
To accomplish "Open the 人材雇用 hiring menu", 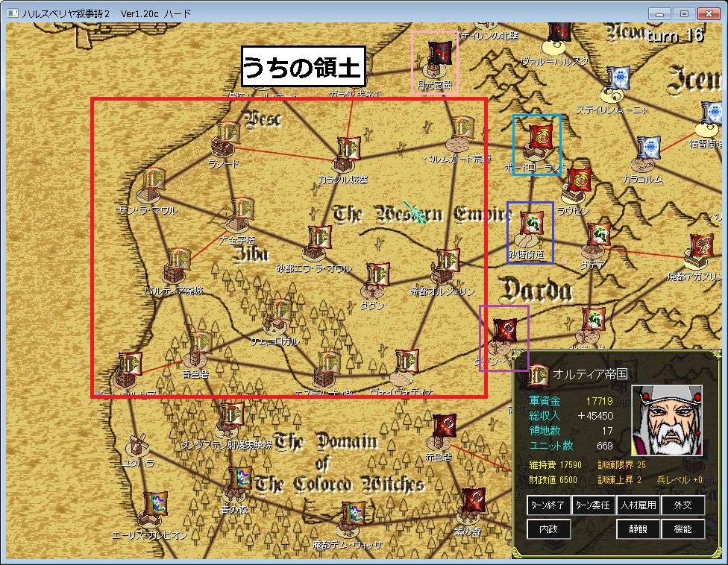I will tap(638, 505).
